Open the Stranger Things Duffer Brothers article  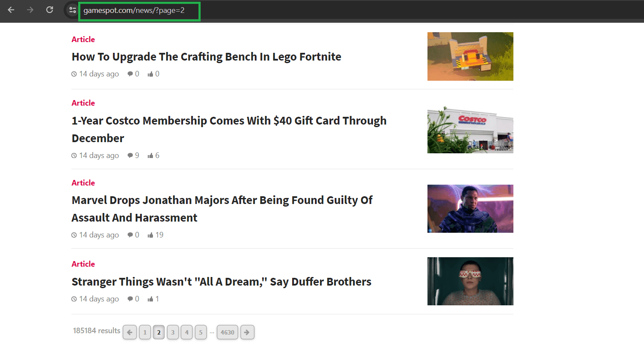221,282
